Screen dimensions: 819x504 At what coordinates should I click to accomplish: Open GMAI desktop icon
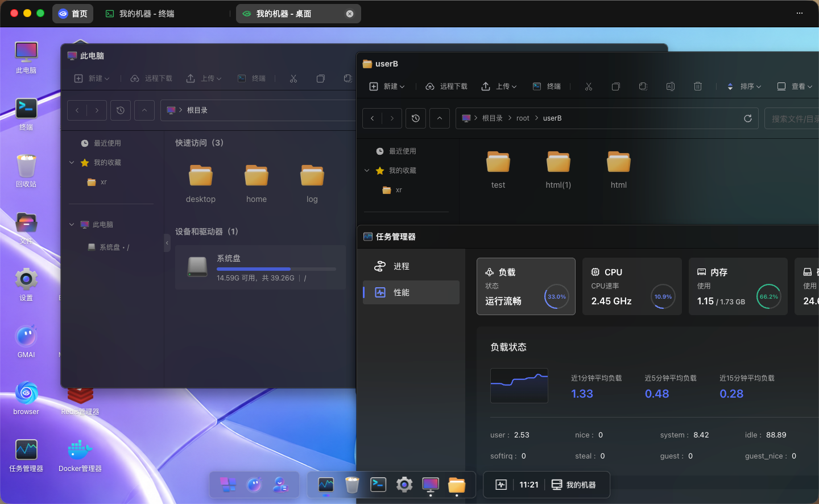click(x=26, y=342)
